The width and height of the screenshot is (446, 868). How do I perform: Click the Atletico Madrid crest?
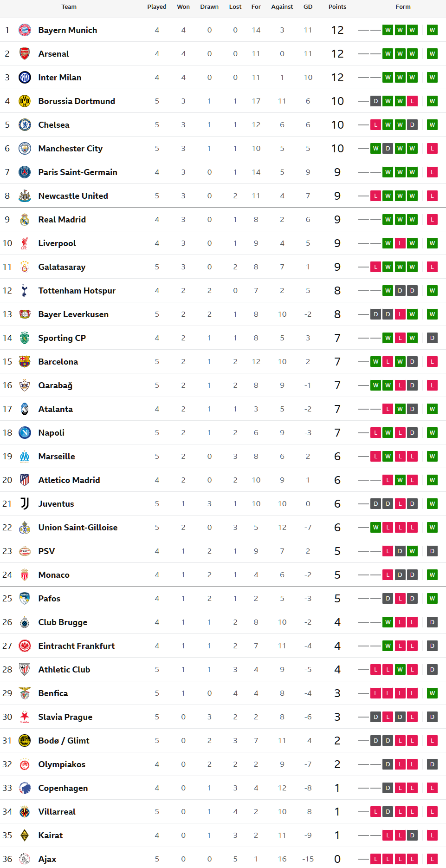(25, 480)
